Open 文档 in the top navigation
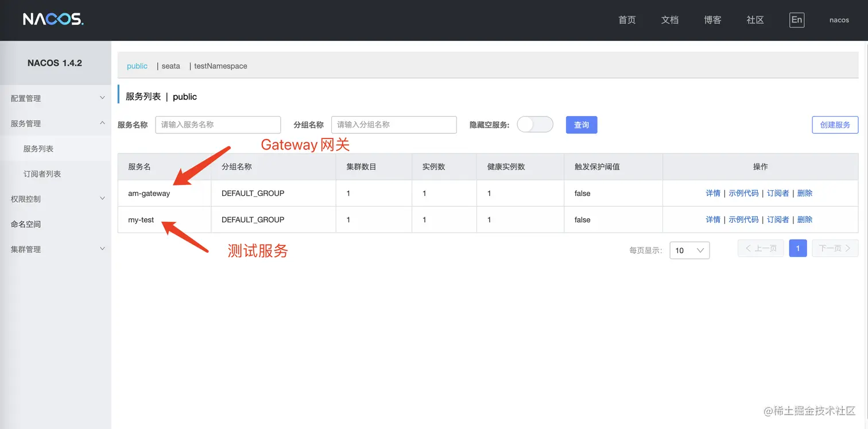Viewport: 868px width, 429px height. [670, 20]
